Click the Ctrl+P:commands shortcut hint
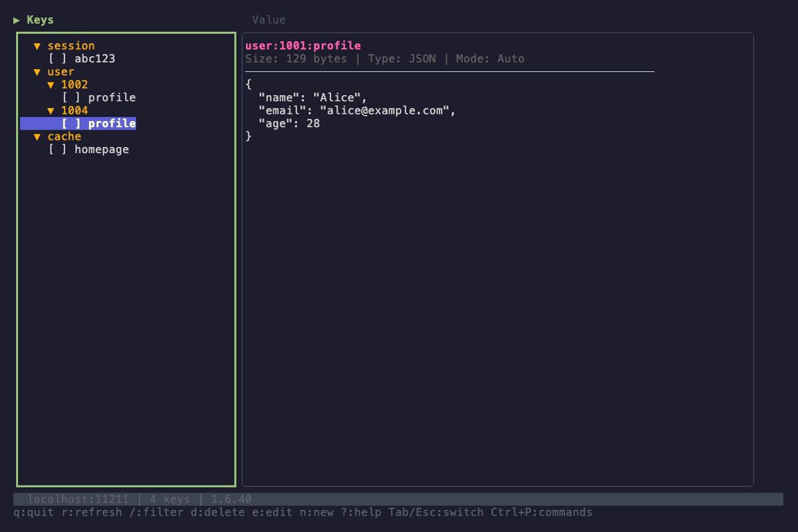 (x=541, y=512)
